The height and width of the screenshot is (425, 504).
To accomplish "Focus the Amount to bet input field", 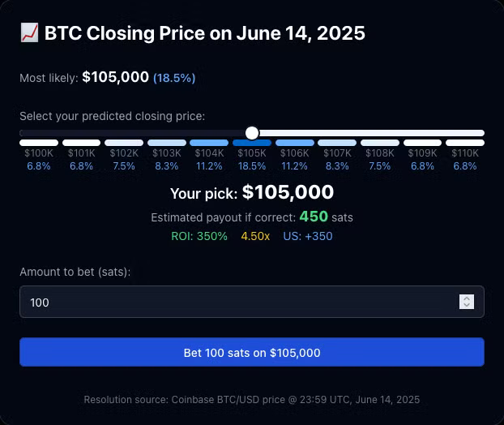I will (x=252, y=302).
